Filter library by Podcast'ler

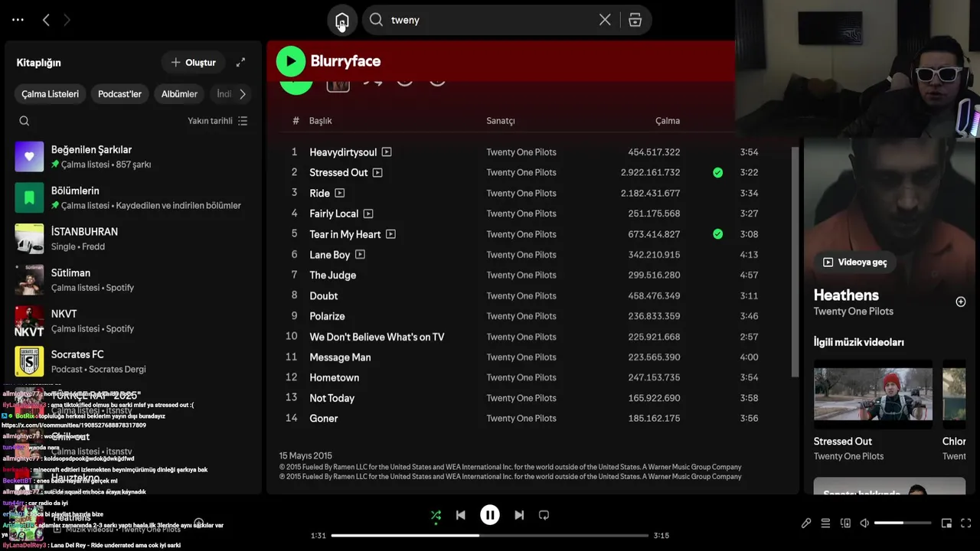[x=119, y=94]
